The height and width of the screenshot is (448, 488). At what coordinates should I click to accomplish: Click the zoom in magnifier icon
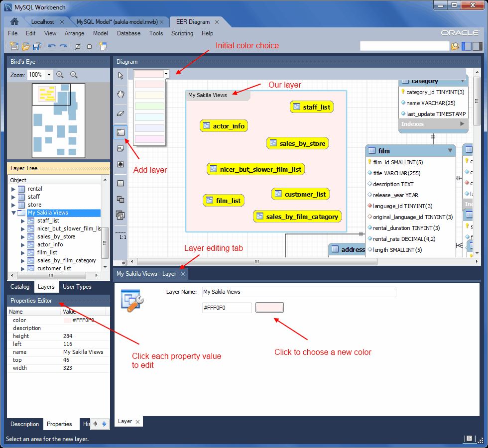60,75
